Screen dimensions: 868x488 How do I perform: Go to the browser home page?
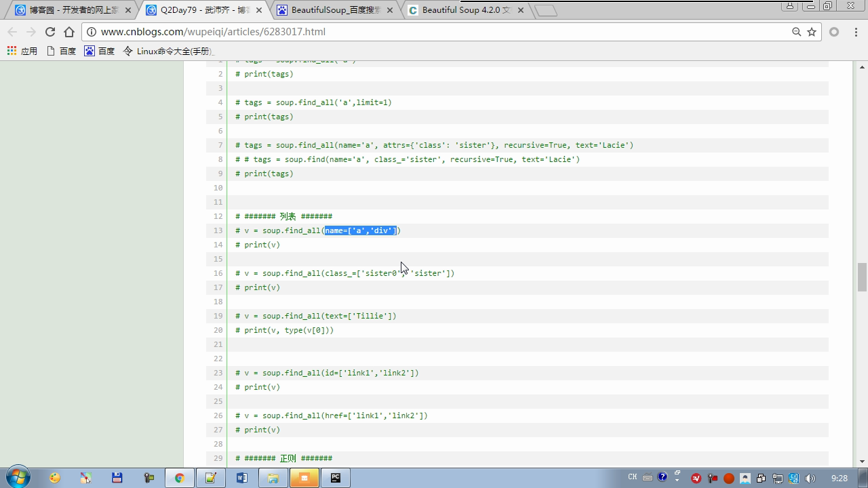click(x=69, y=32)
